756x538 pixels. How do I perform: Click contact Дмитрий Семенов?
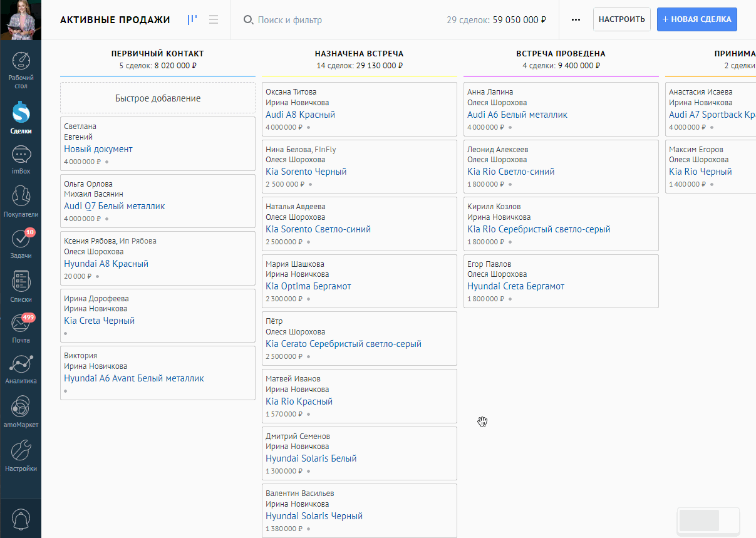click(x=298, y=437)
